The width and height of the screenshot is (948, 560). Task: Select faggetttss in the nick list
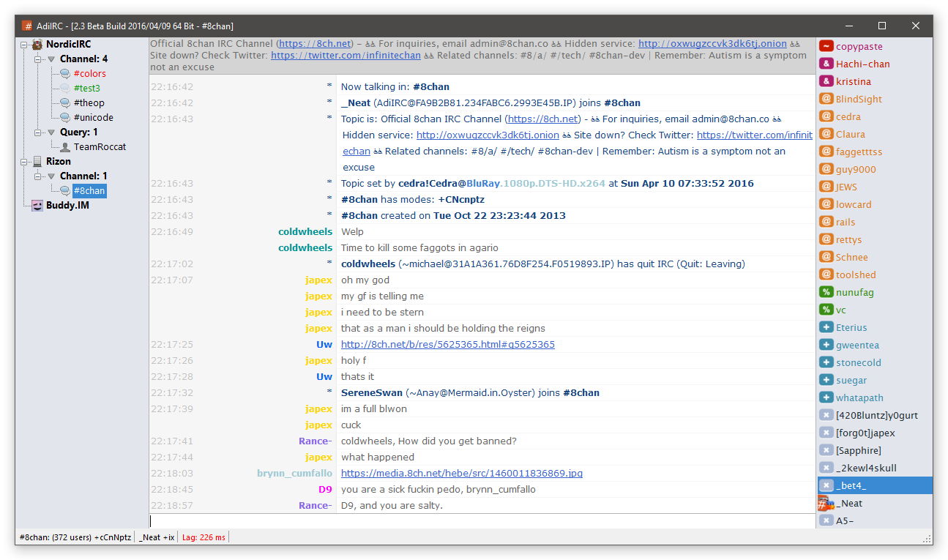(x=875, y=152)
